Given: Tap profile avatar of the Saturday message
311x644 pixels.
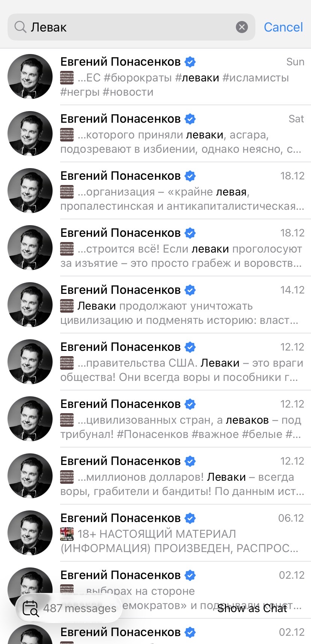Looking at the screenshot, I should click(30, 134).
